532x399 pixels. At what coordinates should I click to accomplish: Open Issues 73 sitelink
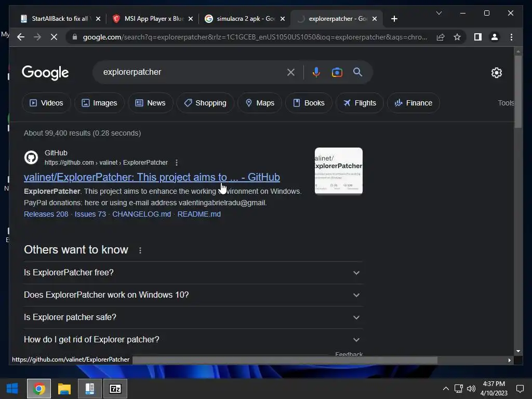pos(90,214)
